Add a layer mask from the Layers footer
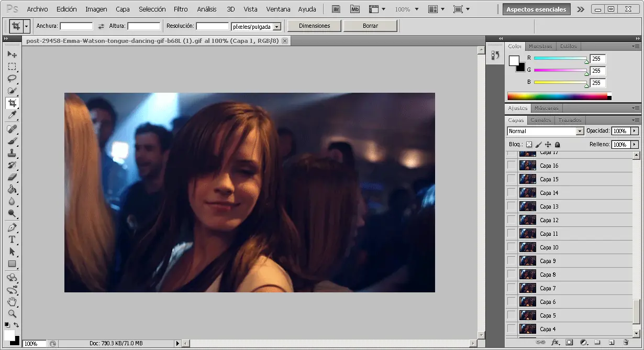This screenshot has width=644, height=350. [x=569, y=342]
